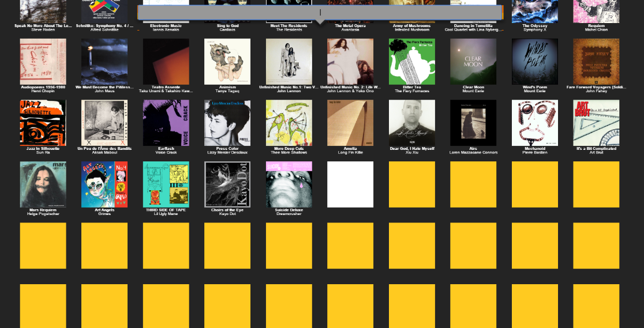This screenshot has width=644, height=328.
Task: Click the 'Requiem' title by Michel Chion
Action: coord(596,25)
